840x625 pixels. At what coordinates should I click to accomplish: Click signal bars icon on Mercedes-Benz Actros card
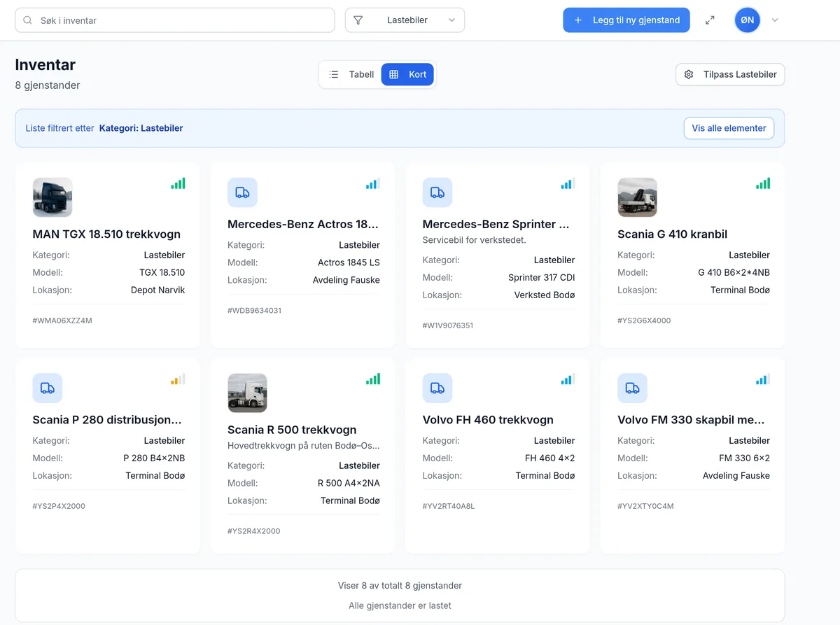tap(372, 184)
